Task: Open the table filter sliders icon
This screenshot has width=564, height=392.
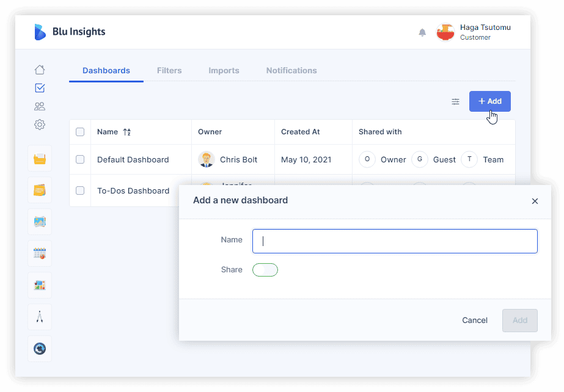Action: [x=455, y=102]
